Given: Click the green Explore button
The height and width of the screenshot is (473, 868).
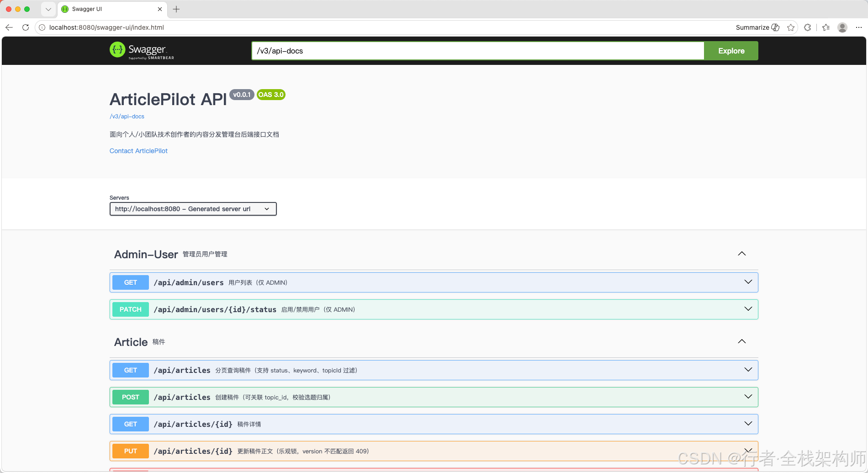Looking at the screenshot, I should coord(731,51).
